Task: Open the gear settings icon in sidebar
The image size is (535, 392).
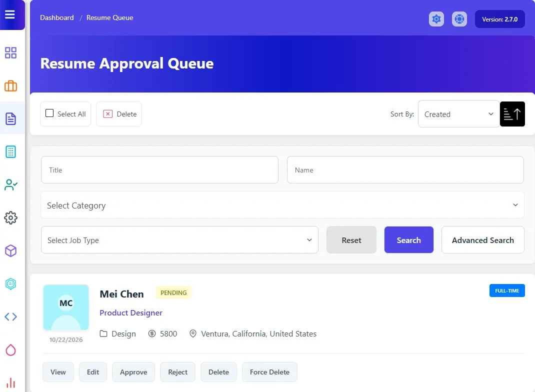Action: (x=10, y=217)
